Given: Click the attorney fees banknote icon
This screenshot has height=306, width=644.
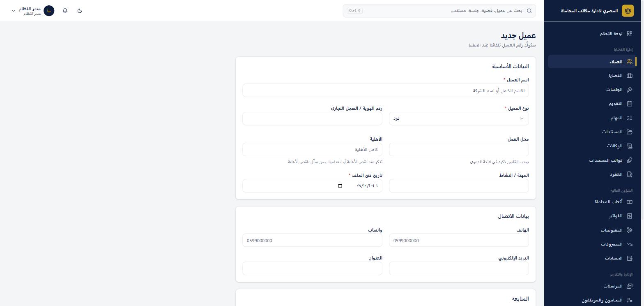Looking at the screenshot, I should (630, 202).
